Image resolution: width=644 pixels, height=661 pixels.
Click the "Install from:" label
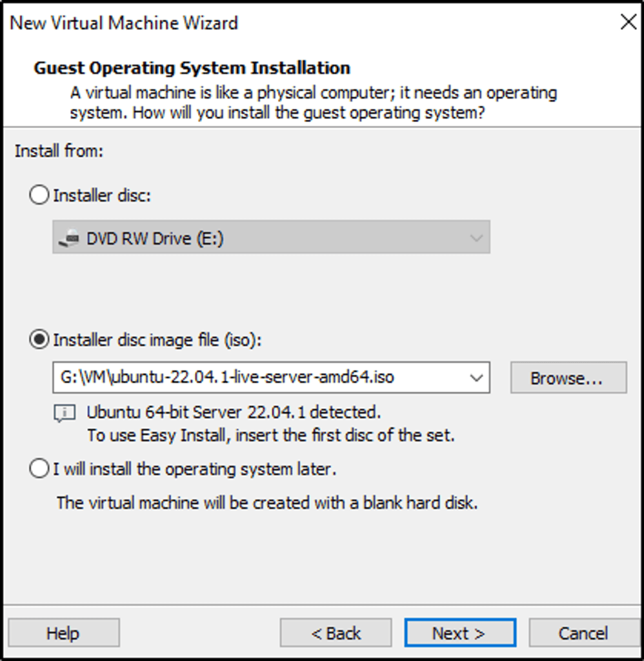coord(59,151)
